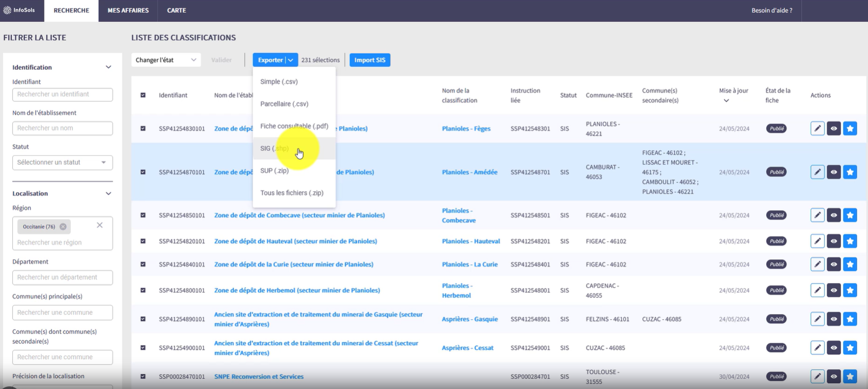View the SSP41254850101 Combecave record
This screenshot has width=868, height=389.
[834, 215]
